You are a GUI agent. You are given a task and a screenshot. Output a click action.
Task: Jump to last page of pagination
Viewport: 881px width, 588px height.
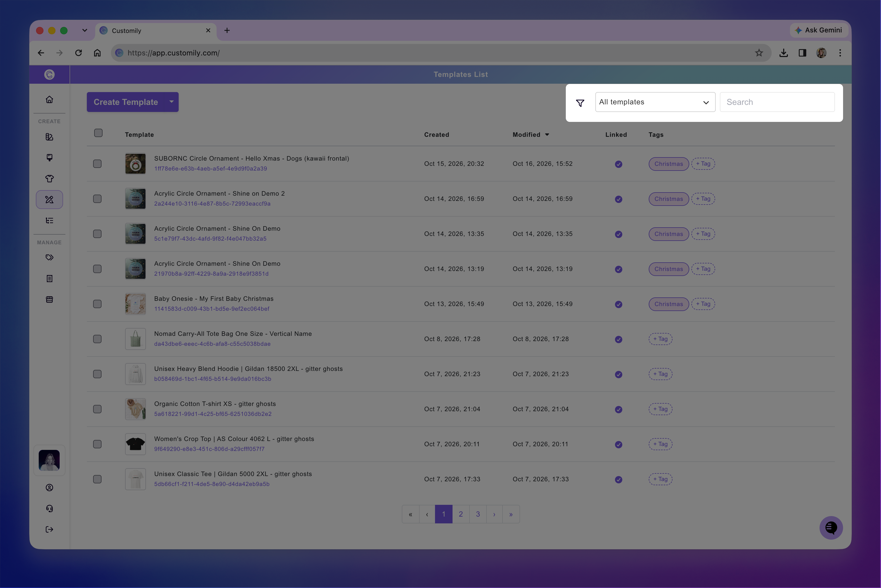(x=511, y=514)
